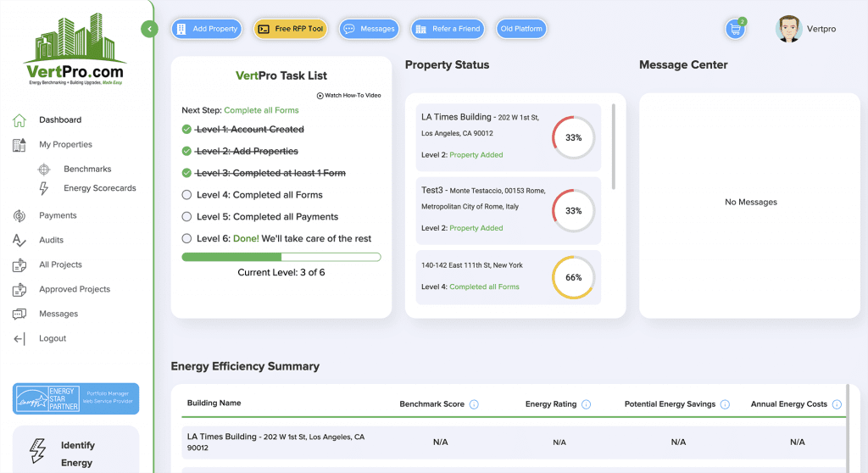The width and height of the screenshot is (868, 473).
Task: Click the All Projects icon
Action: pos(19,265)
